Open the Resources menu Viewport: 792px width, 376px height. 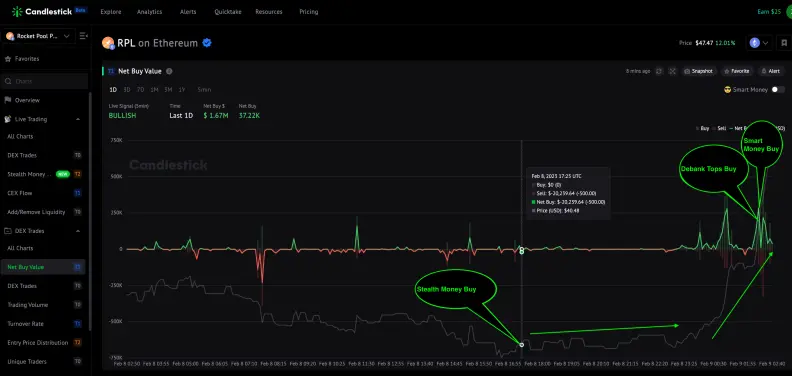click(x=269, y=12)
